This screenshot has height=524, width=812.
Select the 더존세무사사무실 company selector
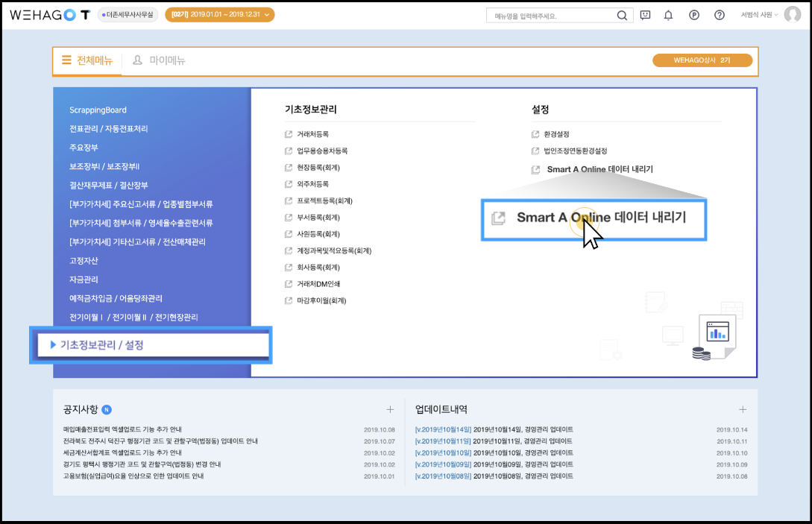point(128,15)
